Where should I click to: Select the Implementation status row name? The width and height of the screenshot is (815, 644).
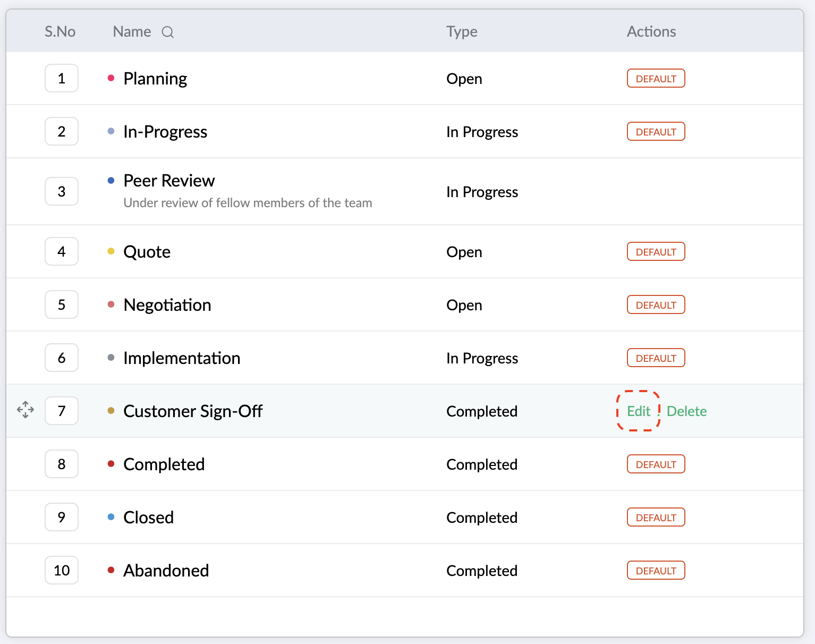pyautogui.click(x=182, y=358)
